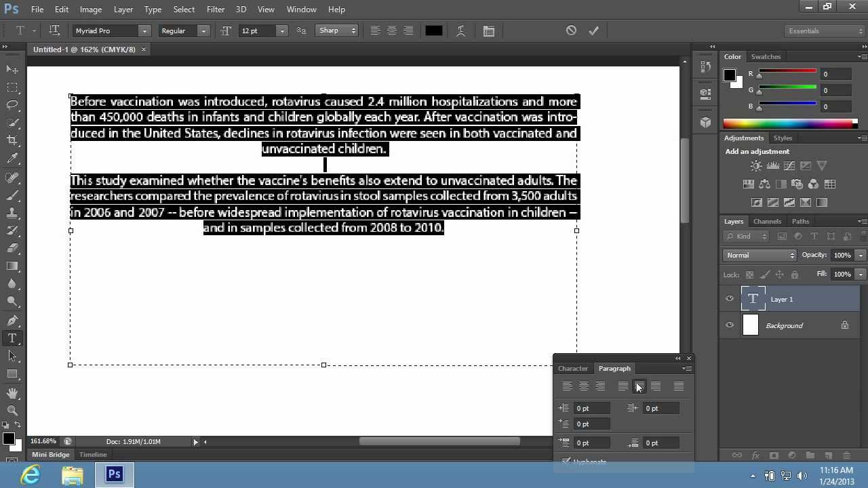Hide Layer 1 visibility eye
868x488 pixels.
(x=730, y=299)
